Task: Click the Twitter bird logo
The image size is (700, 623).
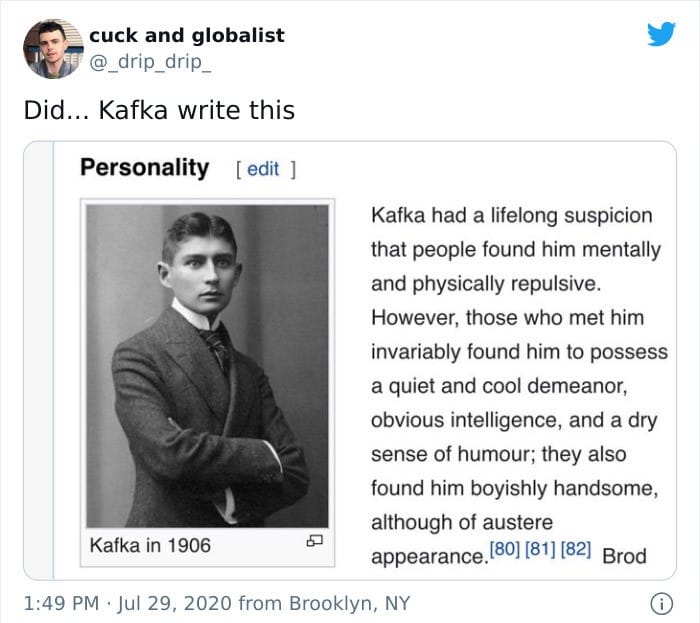Action: coord(661,34)
